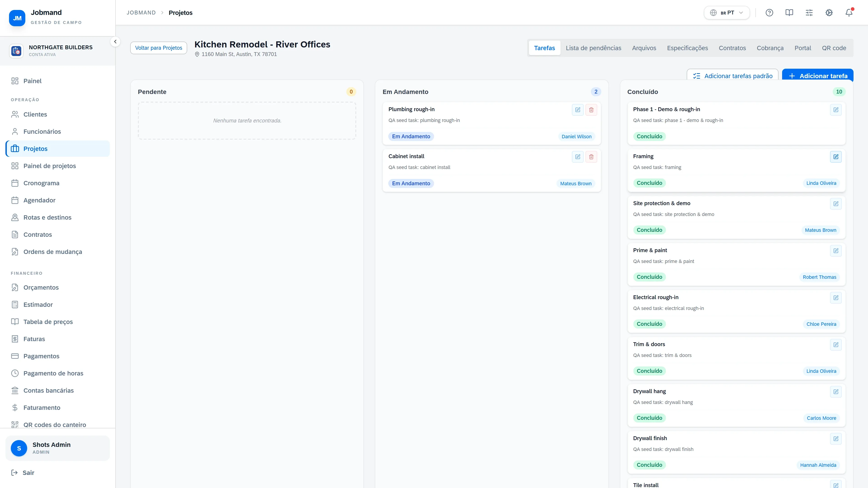This screenshot has height=488, width=868.
Task: Open Contas bancárias in sidebar
Action: [x=58, y=390]
